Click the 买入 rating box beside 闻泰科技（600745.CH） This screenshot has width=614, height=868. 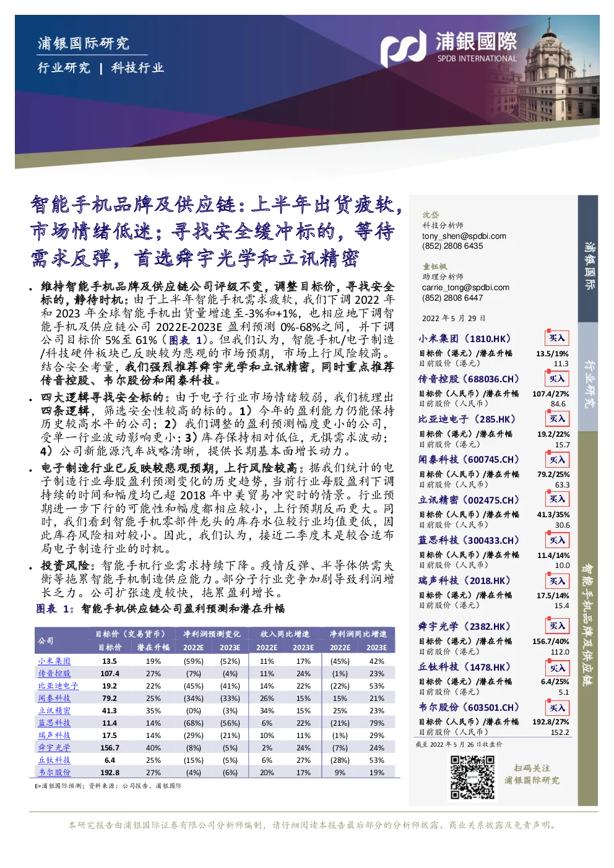click(556, 460)
